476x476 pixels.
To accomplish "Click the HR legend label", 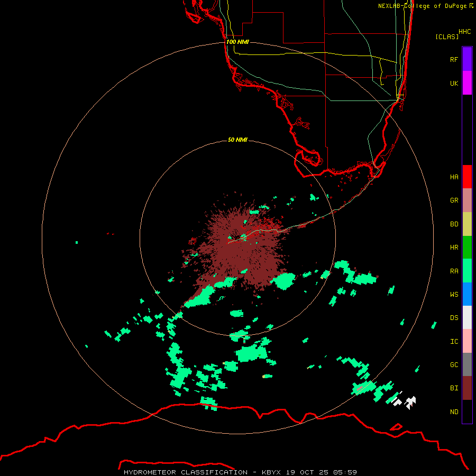I will (454, 248).
